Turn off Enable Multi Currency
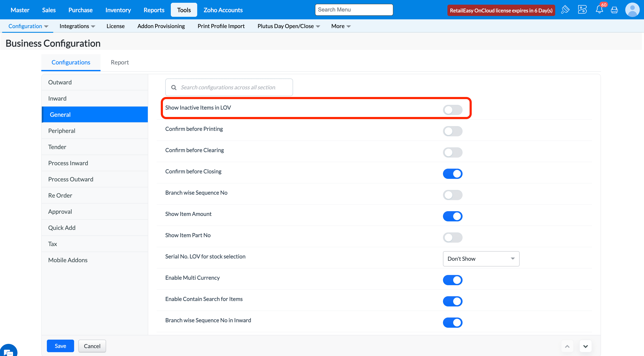This screenshot has height=356, width=644. (x=452, y=280)
